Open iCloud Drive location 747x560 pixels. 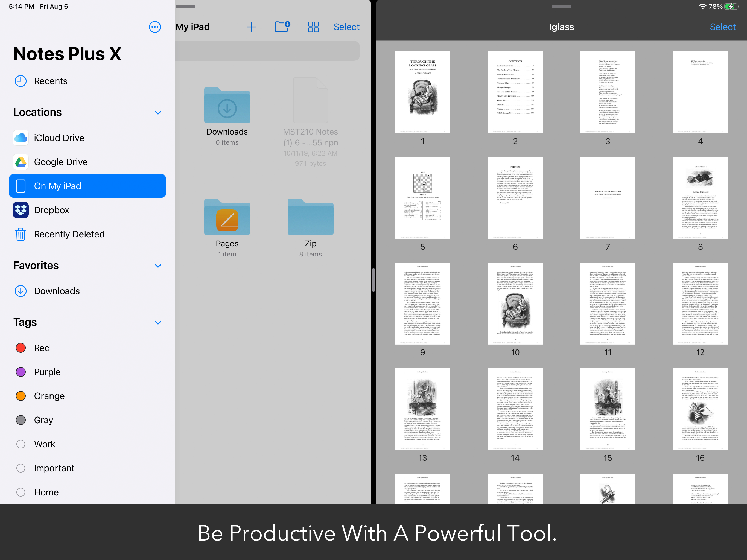tap(59, 138)
